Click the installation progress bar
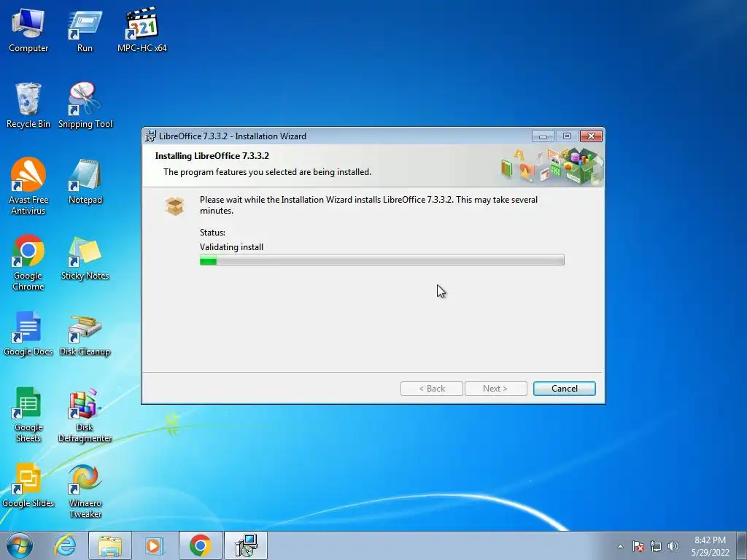This screenshot has width=747, height=560. [382, 260]
